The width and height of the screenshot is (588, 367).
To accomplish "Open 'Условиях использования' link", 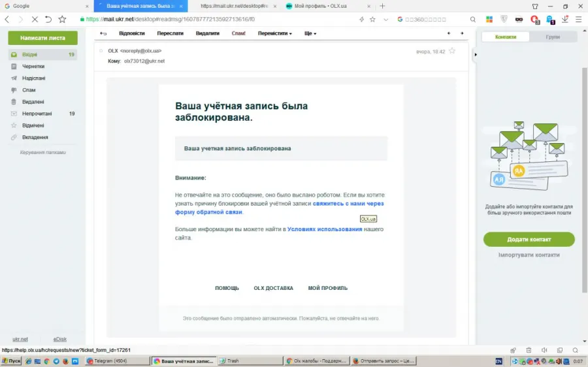I will [x=325, y=229].
